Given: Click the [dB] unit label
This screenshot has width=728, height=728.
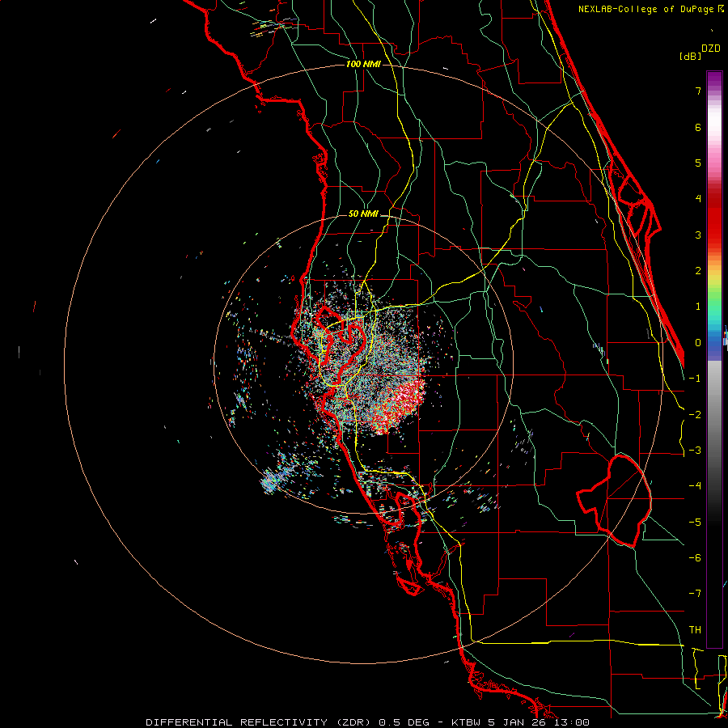Looking at the screenshot, I should (691, 57).
